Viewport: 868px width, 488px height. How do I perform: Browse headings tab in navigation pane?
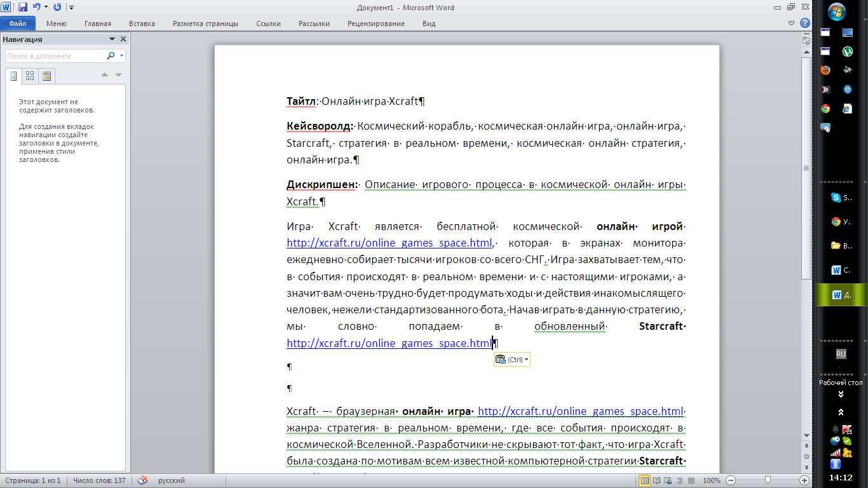(x=13, y=76)
